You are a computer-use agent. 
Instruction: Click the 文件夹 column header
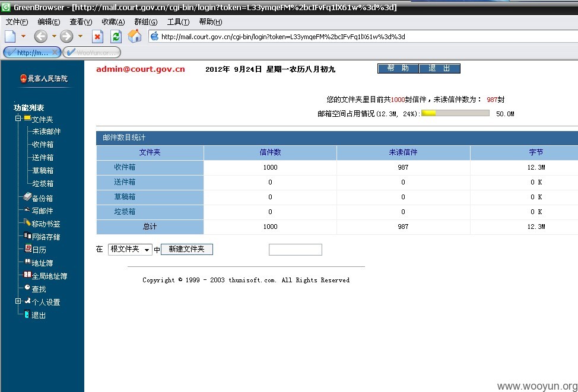pos(150,152)
